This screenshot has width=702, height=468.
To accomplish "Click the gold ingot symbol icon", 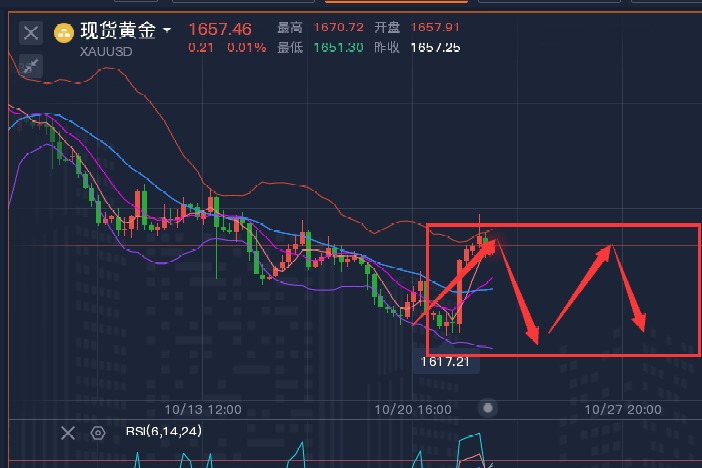I will coord(64,33).
